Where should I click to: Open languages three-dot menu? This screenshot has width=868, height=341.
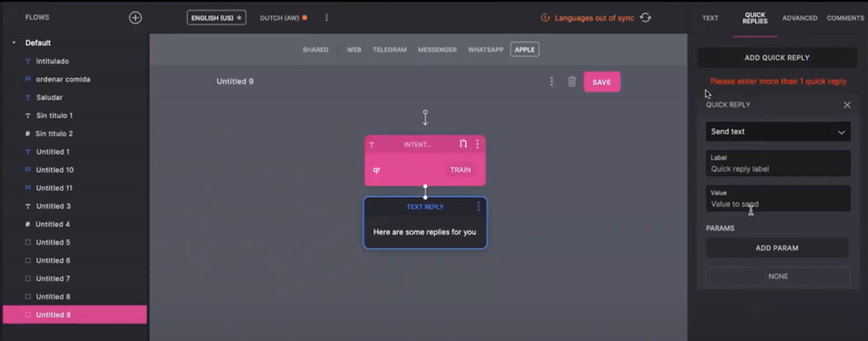point(327,17)
